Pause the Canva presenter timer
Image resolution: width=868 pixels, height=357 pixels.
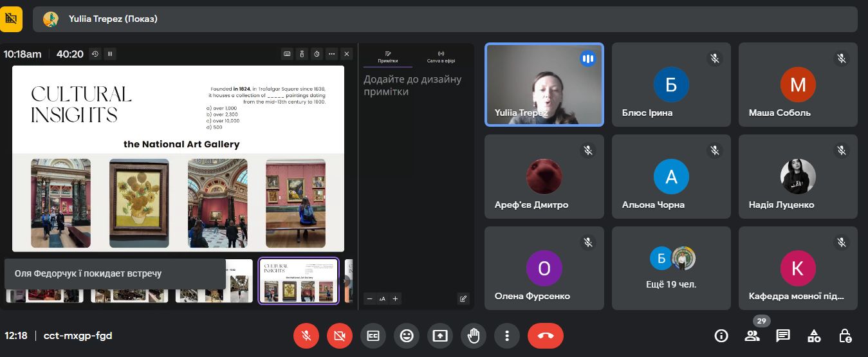[110, 54]
